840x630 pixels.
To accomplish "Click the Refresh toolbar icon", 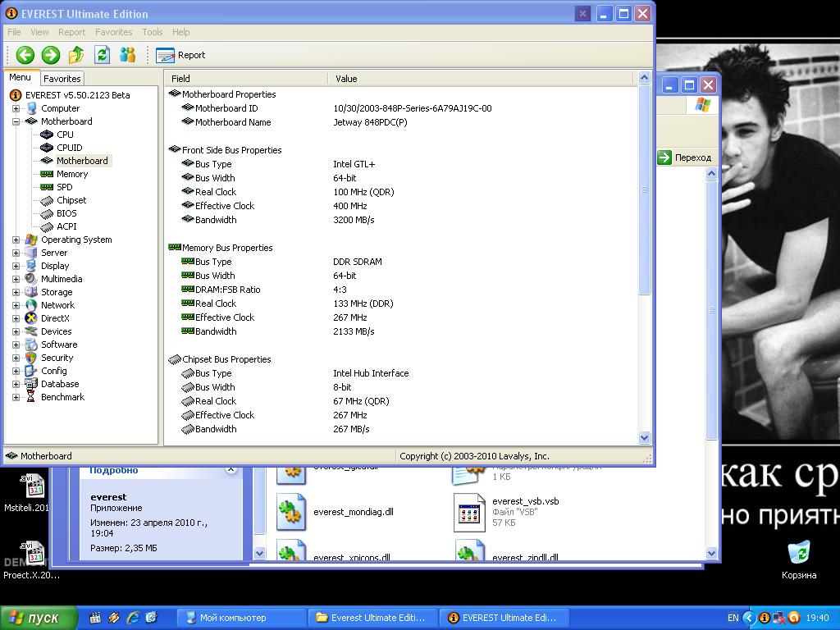I will pyautogui.click(x=102, y=55).
